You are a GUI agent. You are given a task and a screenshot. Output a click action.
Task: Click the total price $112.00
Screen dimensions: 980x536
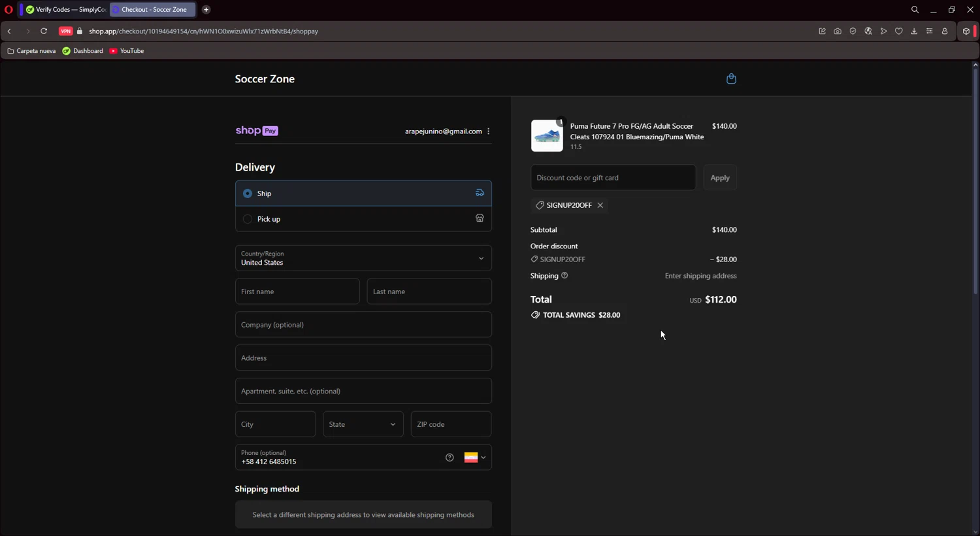721,299
